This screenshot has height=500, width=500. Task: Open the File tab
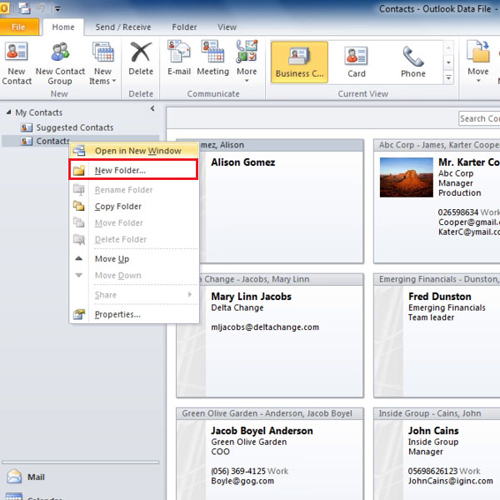(19, 27)
